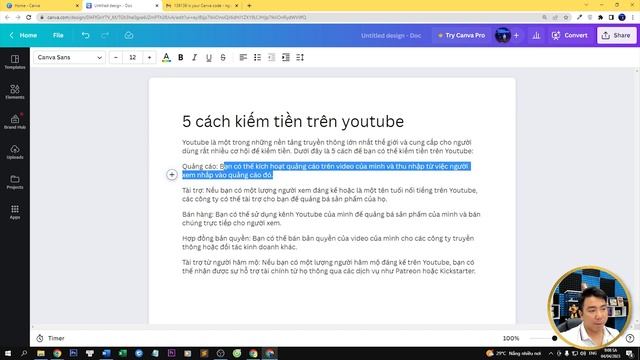
Task: Open the Projects sidebar panel
Action: pos(15,182)
